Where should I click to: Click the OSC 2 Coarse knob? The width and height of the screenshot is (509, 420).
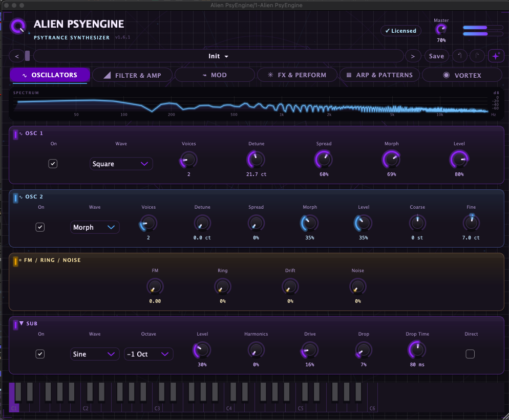tap(417, 223)
